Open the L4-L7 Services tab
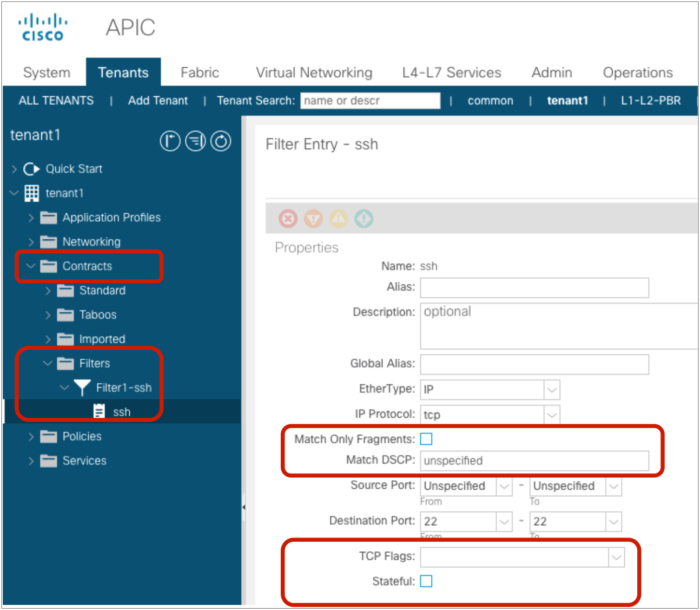The image size is (700, 610). pos(452,72)
